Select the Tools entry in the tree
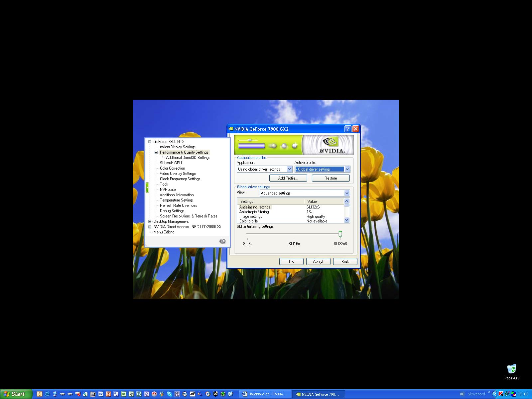 click(164, 184)
